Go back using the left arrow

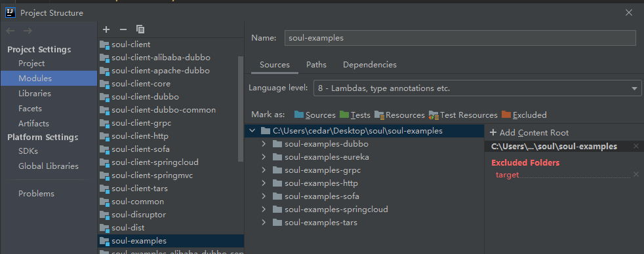click(10, 31)
